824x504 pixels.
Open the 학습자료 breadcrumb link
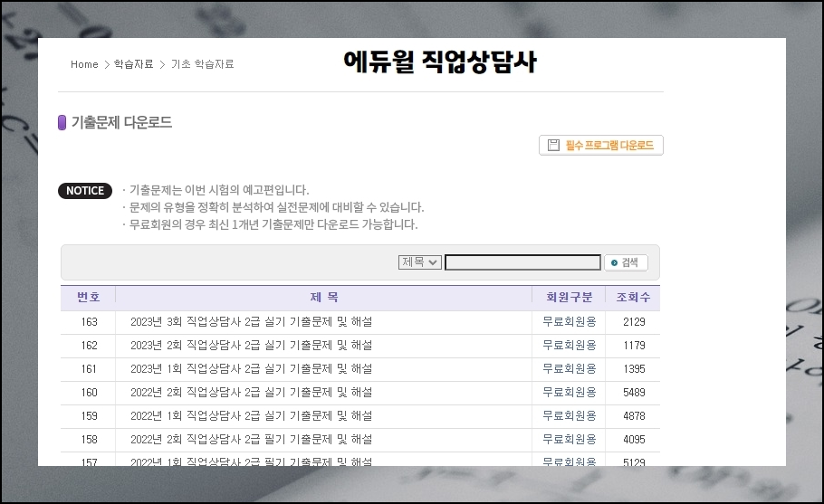pos(133,64)
